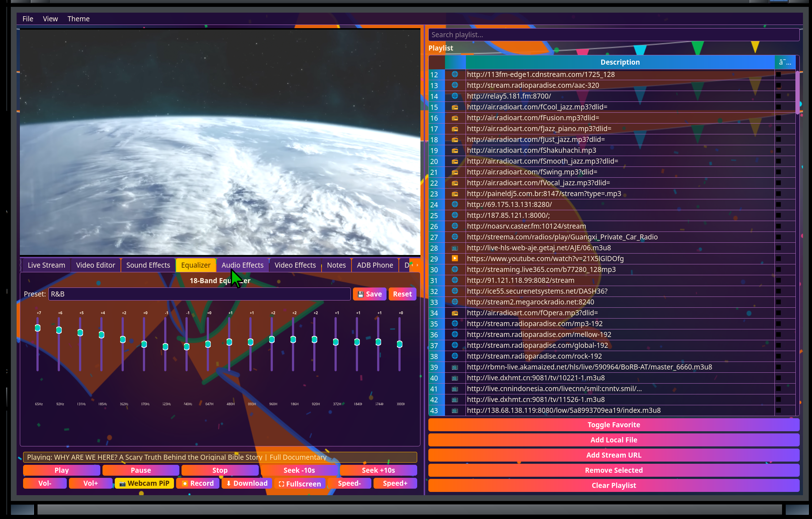
Task: Click the YouTube play icon on row 29
Action: point(455,259)
